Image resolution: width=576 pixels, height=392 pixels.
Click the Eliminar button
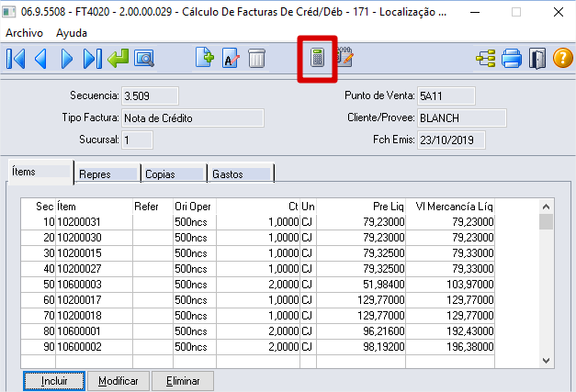coord(183,381)
